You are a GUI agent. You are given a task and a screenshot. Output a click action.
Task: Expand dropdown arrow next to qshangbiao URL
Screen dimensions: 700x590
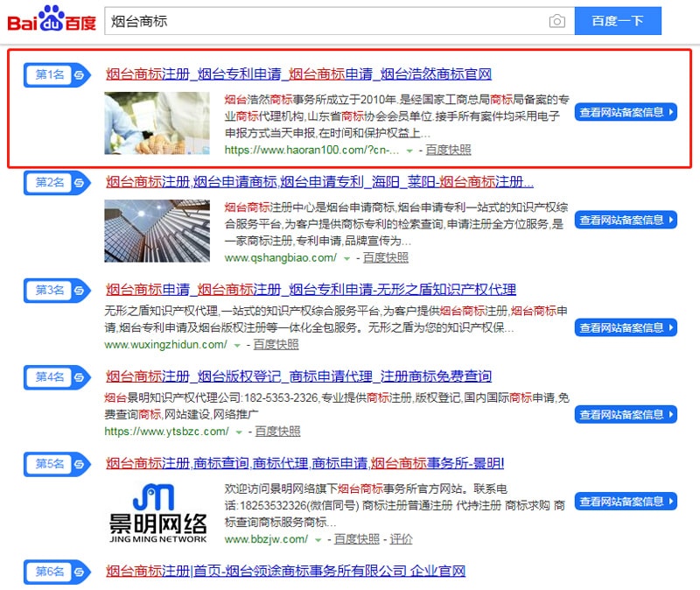click(346, 258)
